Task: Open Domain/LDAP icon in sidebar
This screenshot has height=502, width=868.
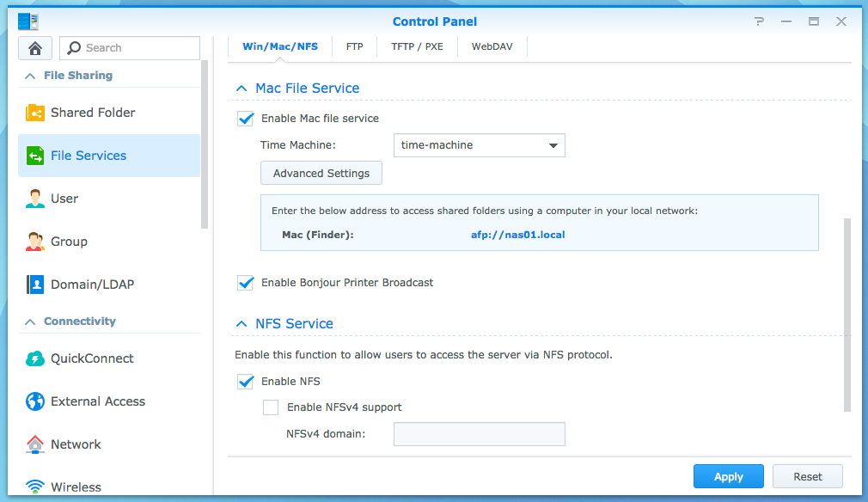Action: tap(35, 285)
